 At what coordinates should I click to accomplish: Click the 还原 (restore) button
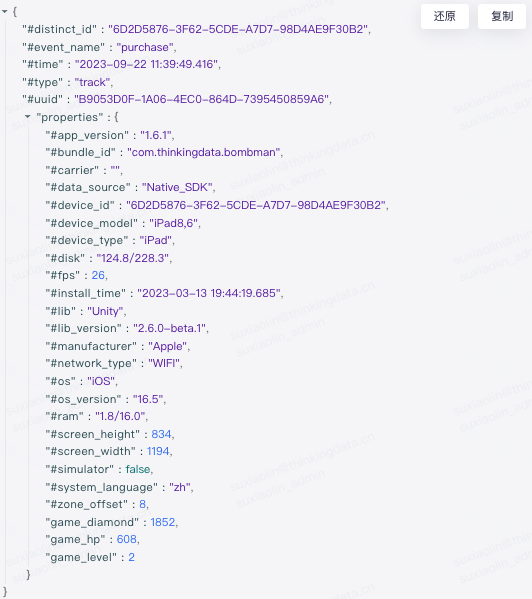[x=445, y=16]
